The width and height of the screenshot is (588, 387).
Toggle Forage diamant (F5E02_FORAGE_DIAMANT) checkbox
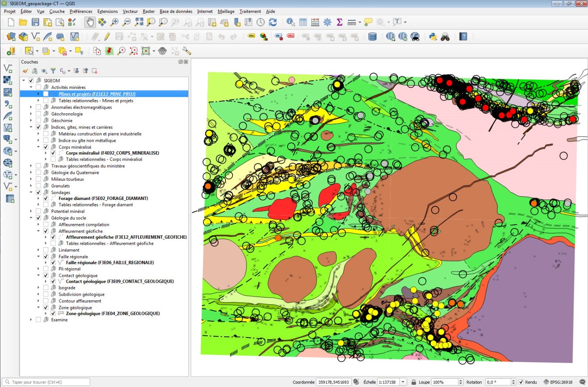46,198
